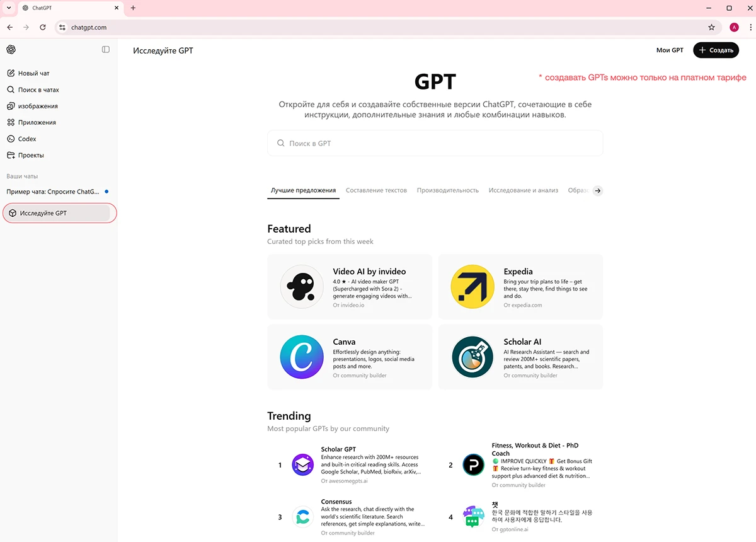Click the Поиск в GPT search field
756x542 pixels.
(x=435, y=143)
